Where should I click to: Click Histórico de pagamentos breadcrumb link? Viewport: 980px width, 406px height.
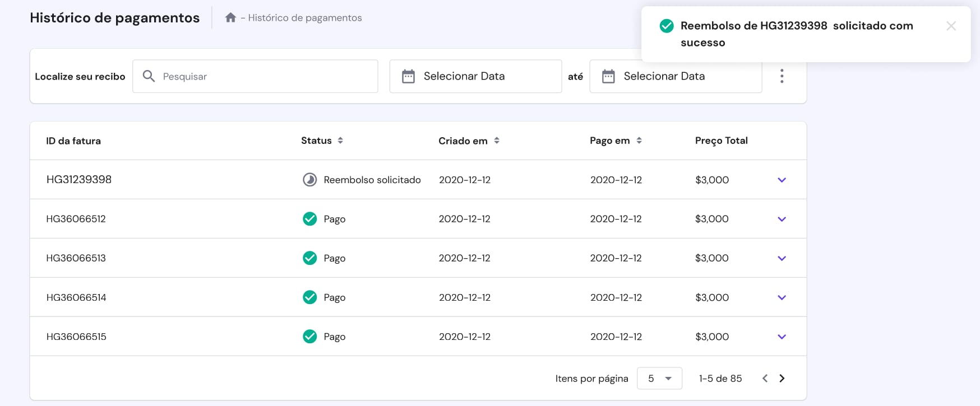point(304,18)
